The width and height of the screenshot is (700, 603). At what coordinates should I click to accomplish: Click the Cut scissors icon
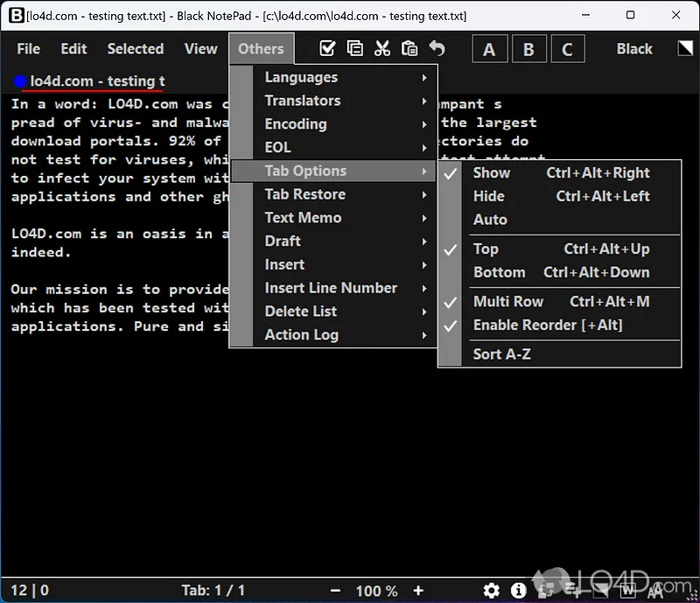click(382, 48)
